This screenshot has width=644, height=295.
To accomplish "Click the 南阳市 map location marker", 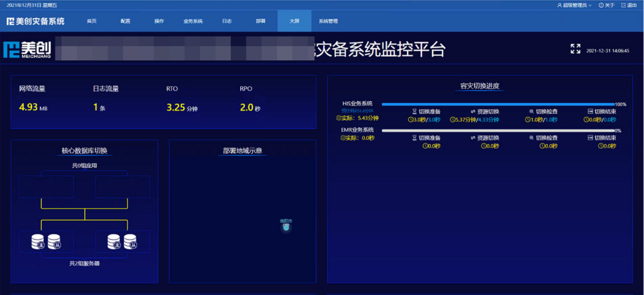I will (x=286, y=227).
